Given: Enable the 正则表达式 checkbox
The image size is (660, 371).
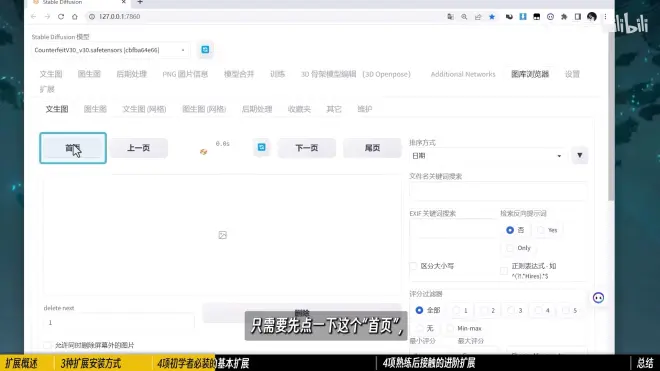Looking at the screenshot, I should [x=504, y=271].
